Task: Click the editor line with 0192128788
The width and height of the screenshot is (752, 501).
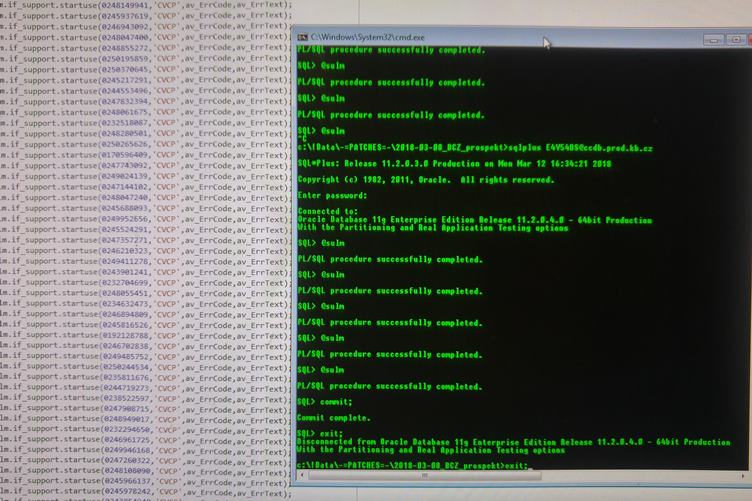Action: point(146,335)
